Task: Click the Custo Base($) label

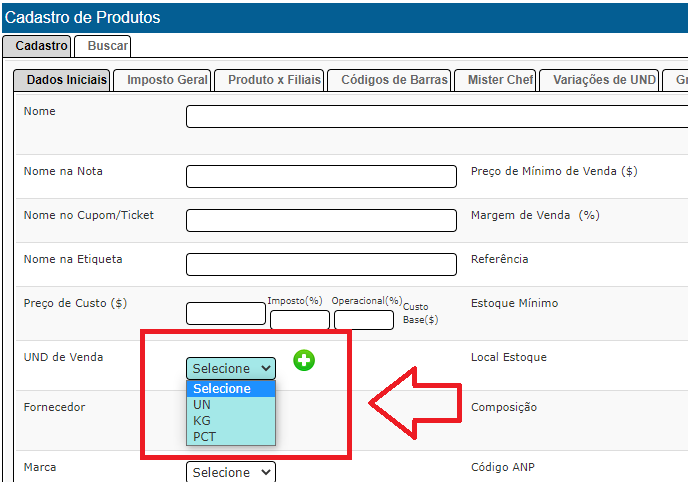Action: click(x=420, y=313)
